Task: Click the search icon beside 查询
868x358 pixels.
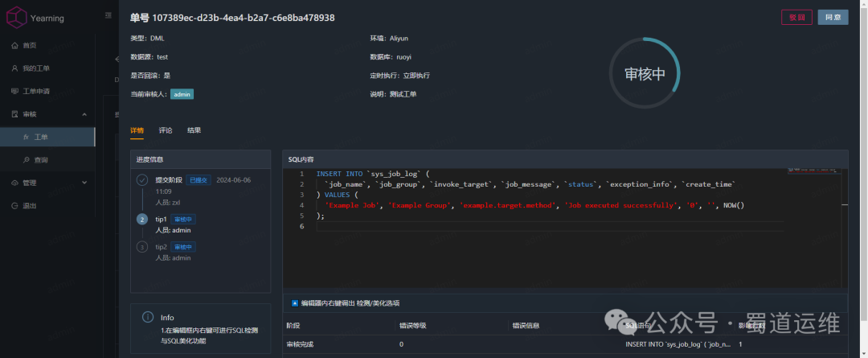Action: click(x=26, y=159)
